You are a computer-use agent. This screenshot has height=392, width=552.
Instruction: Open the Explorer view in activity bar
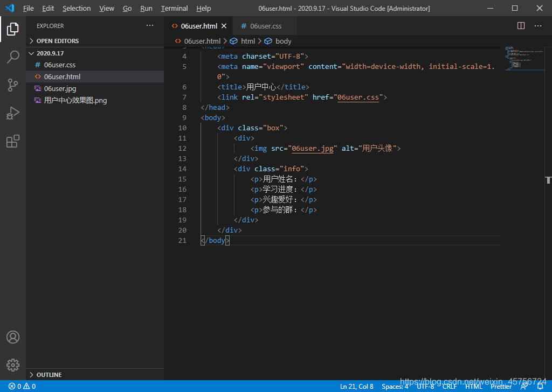[13, 29]
